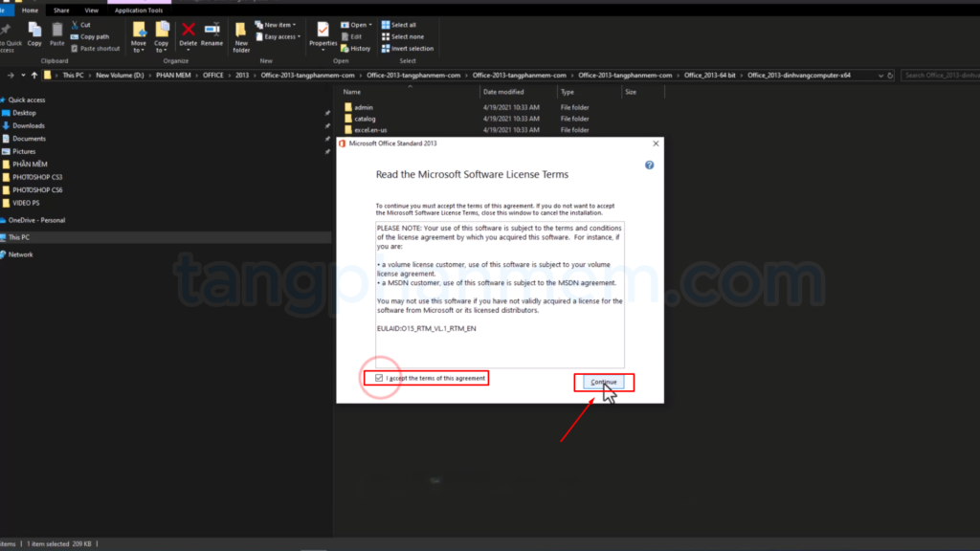Click History in the Open group
The image size is (980, 551).
point(356,49)
